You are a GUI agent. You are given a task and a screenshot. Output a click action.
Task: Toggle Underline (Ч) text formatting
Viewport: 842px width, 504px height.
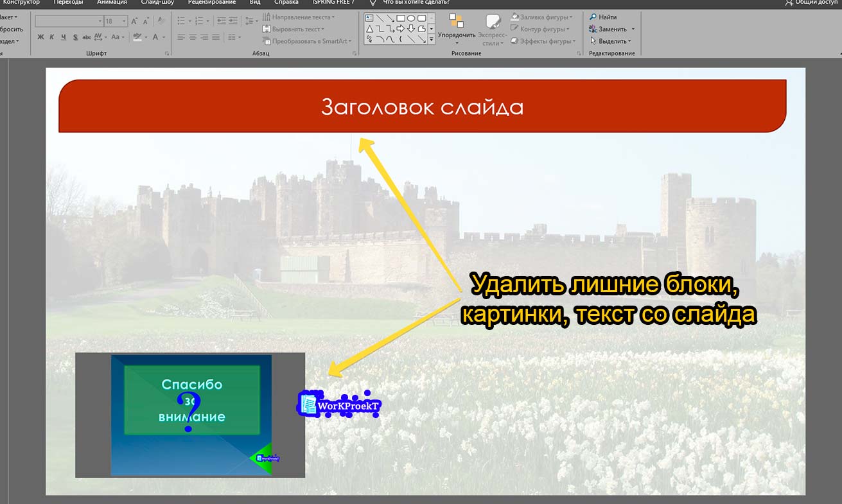63,37
